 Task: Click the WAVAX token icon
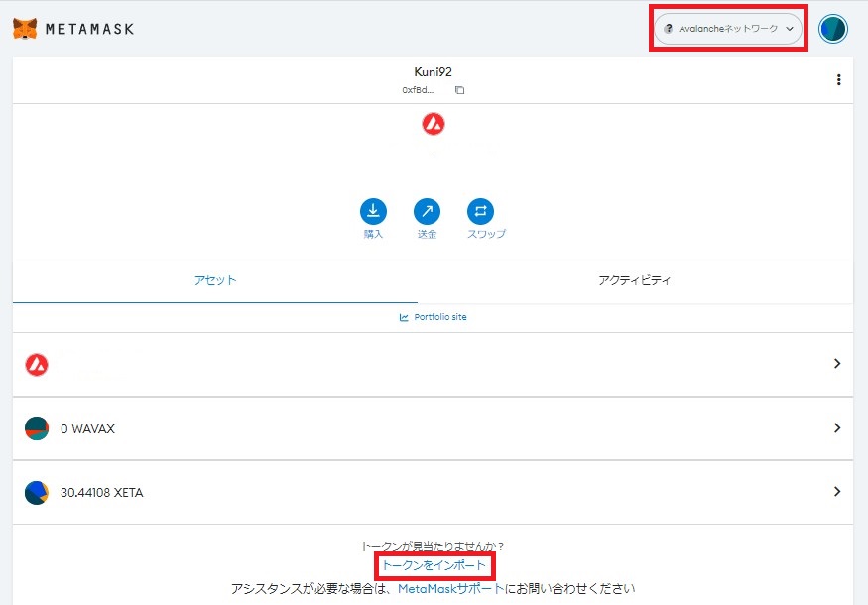point(37,428)
